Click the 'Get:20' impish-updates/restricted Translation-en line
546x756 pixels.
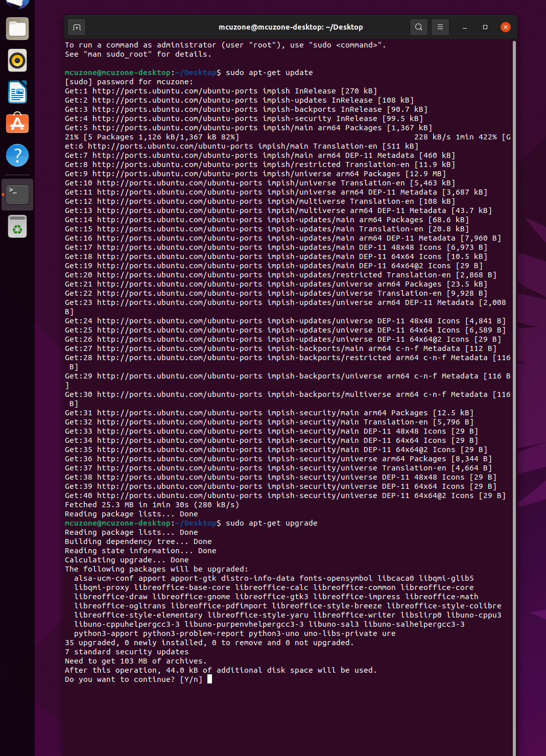[280, 275]
